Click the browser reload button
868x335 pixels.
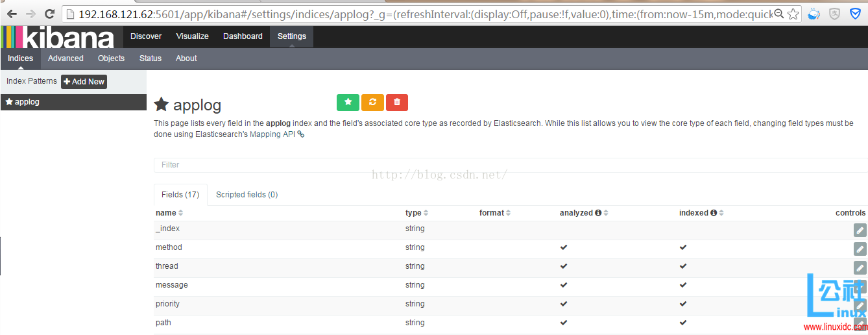pos(49,14)
